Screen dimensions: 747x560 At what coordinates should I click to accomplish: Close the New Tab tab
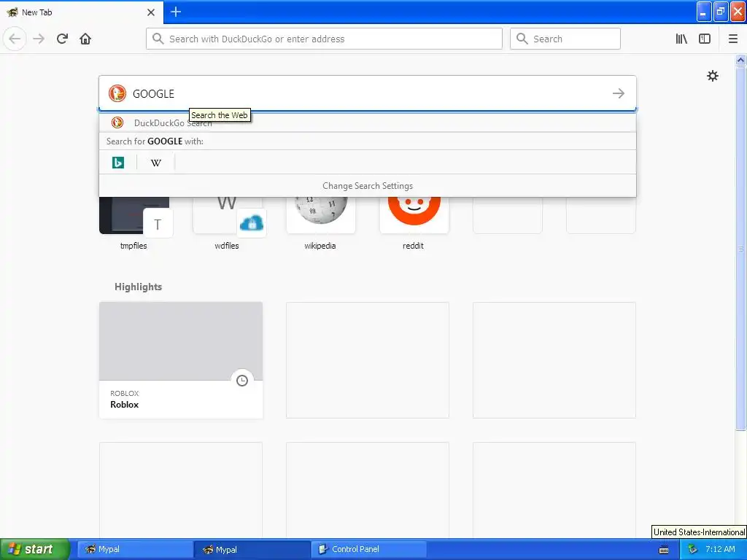pos(151,12)
